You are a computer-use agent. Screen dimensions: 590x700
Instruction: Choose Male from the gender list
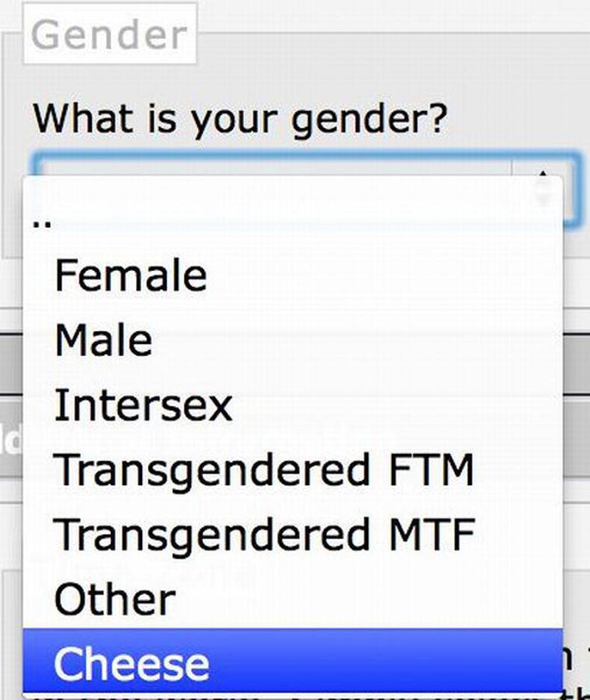pyautogui.click(x=104, y=341)
